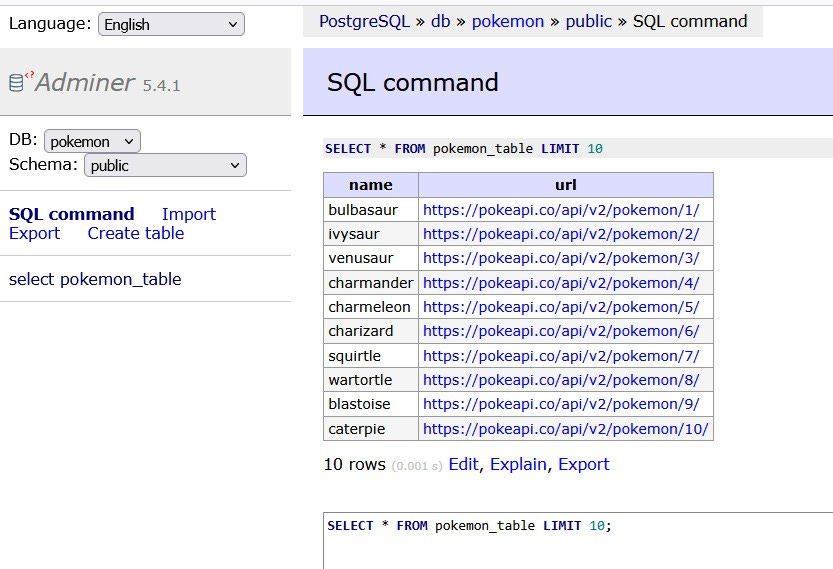Screen dimensions: 833x569
Task: Click the select link beside pokemon_table
Action: point(31,279)
